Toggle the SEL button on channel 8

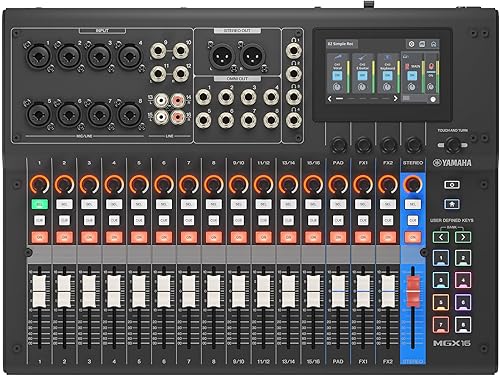click(214, 204)
